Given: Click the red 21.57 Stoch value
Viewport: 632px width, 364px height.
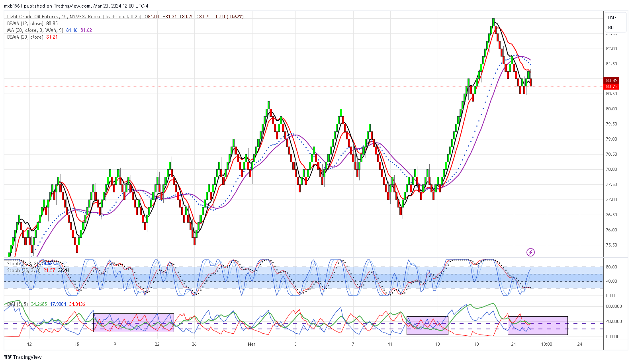Looking at the screenshot, I should (49, 270).
